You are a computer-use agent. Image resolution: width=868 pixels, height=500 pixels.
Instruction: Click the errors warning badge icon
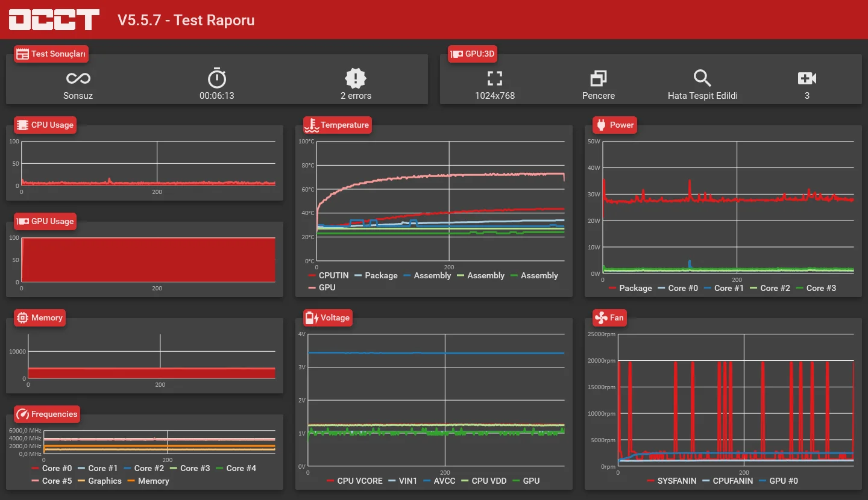(x=356, y=78)
